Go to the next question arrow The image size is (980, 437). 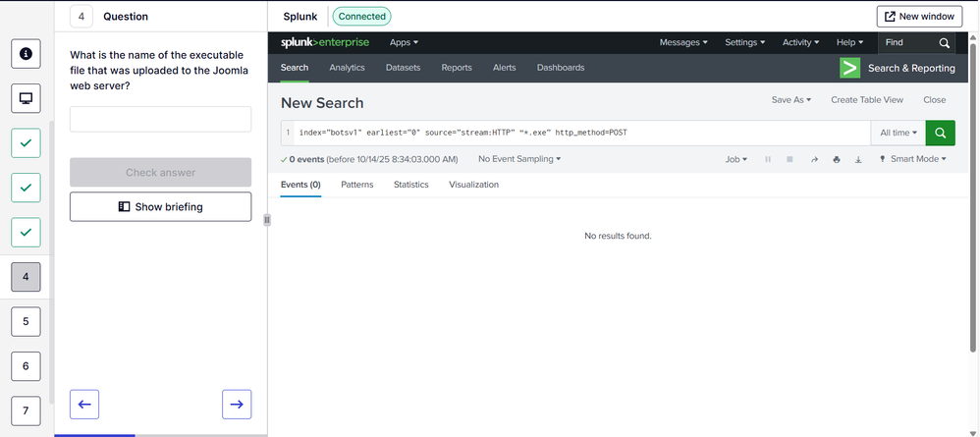pyautogui.click(x=237, y=404)
